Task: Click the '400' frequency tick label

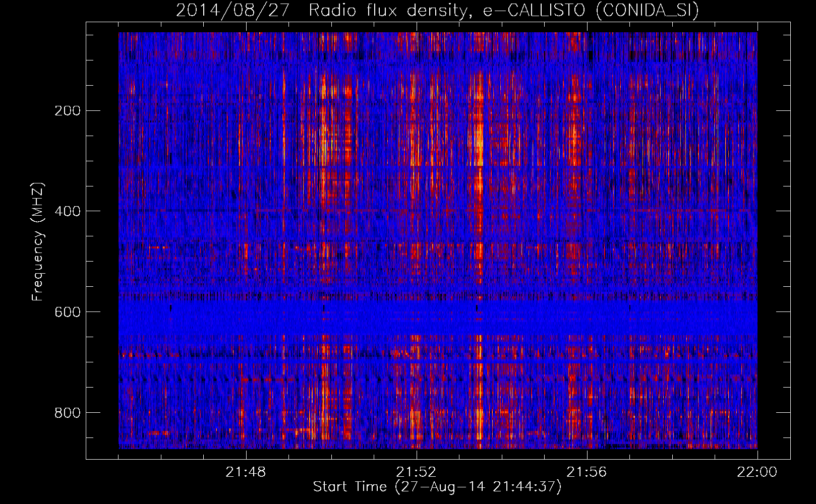Action: coord(67,211)
